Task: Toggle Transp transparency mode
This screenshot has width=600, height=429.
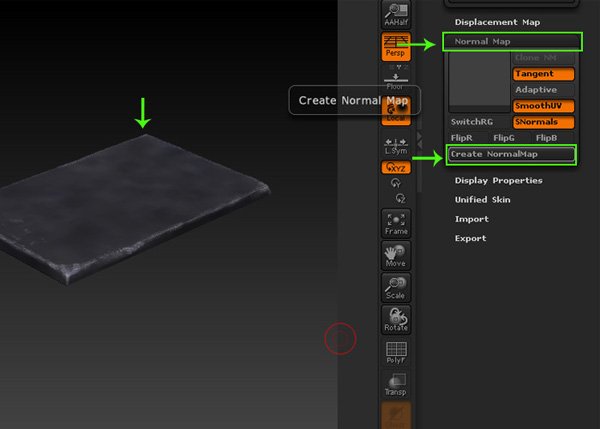Action: pyautogui.click(x=396, y=384)
